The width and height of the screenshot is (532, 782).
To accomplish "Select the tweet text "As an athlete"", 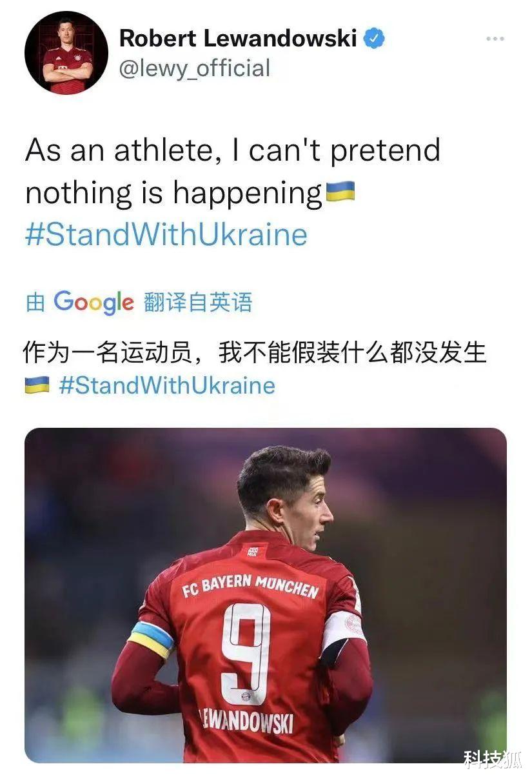I will tap(118, 150).
